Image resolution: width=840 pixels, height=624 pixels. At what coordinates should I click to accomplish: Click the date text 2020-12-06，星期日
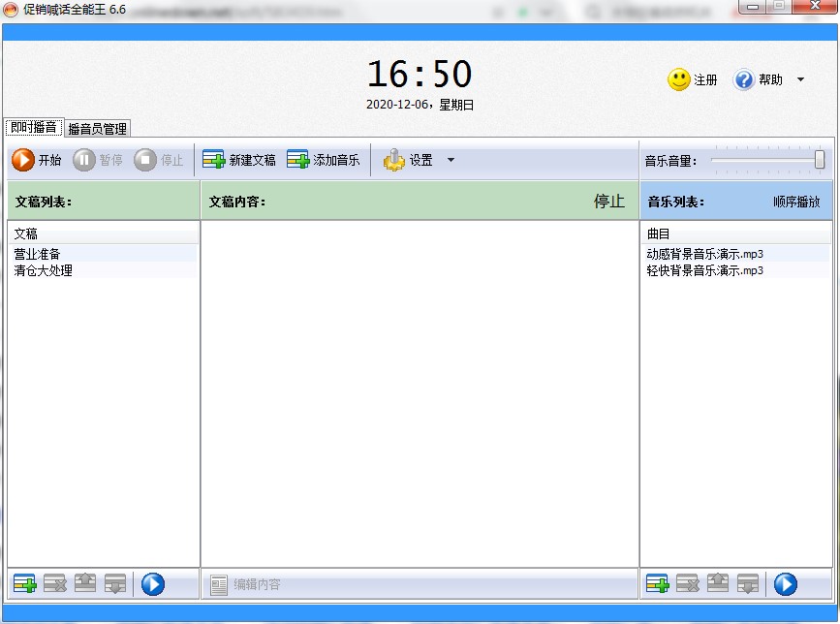pos(420,105)
